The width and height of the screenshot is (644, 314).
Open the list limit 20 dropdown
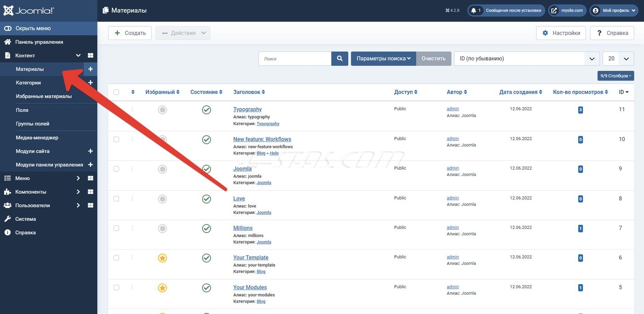click(618, 58)
